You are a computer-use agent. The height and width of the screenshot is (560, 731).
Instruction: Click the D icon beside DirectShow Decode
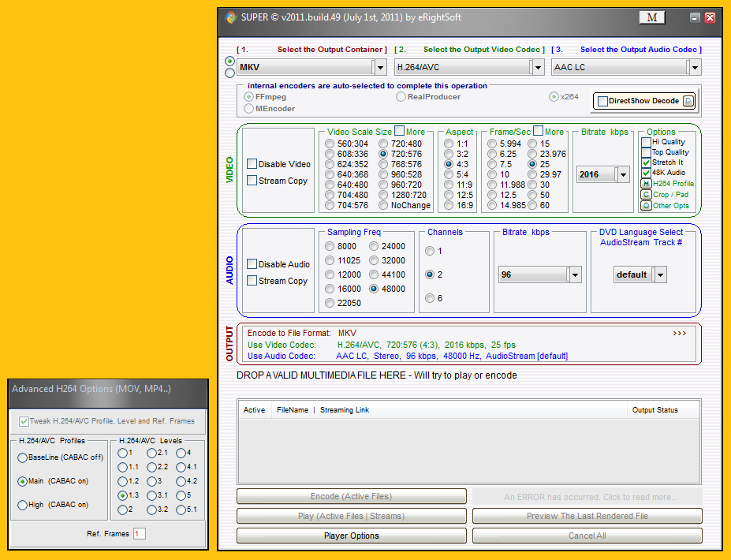[688, 101]
